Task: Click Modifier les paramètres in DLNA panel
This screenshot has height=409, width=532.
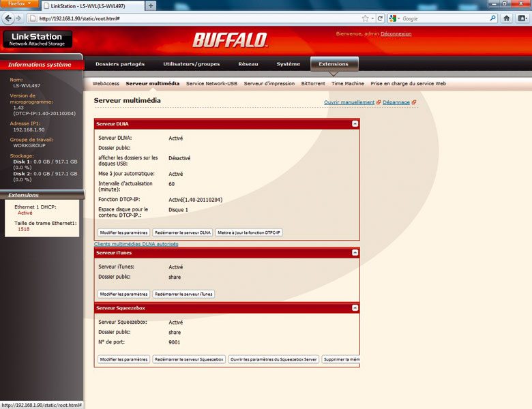Action: pyautogui.click(x=123, y=232)
